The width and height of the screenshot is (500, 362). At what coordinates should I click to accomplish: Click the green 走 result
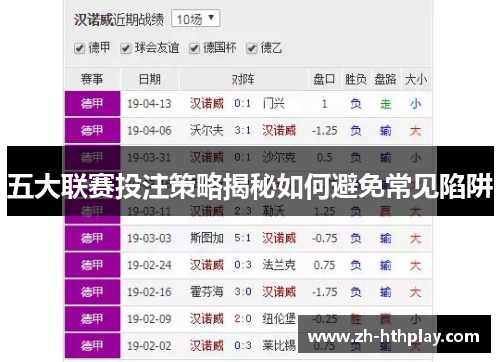386,104
